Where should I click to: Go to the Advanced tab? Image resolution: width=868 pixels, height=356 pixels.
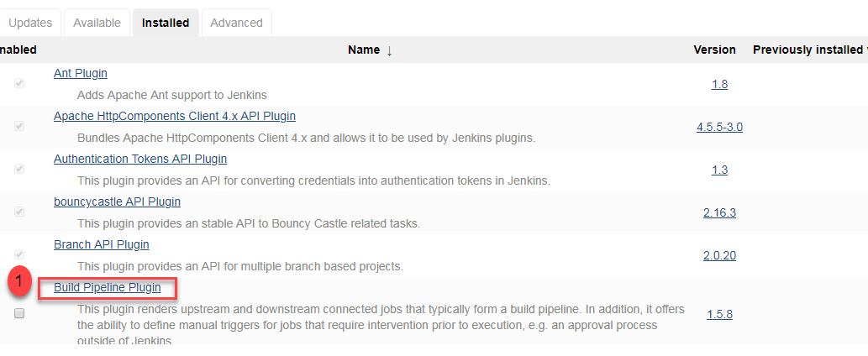pos(236,23)
